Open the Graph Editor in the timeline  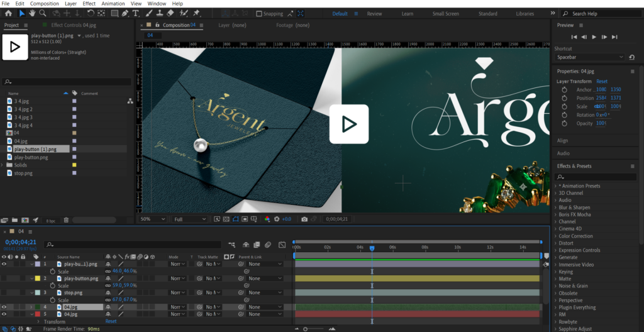click(x=282, y=245)
